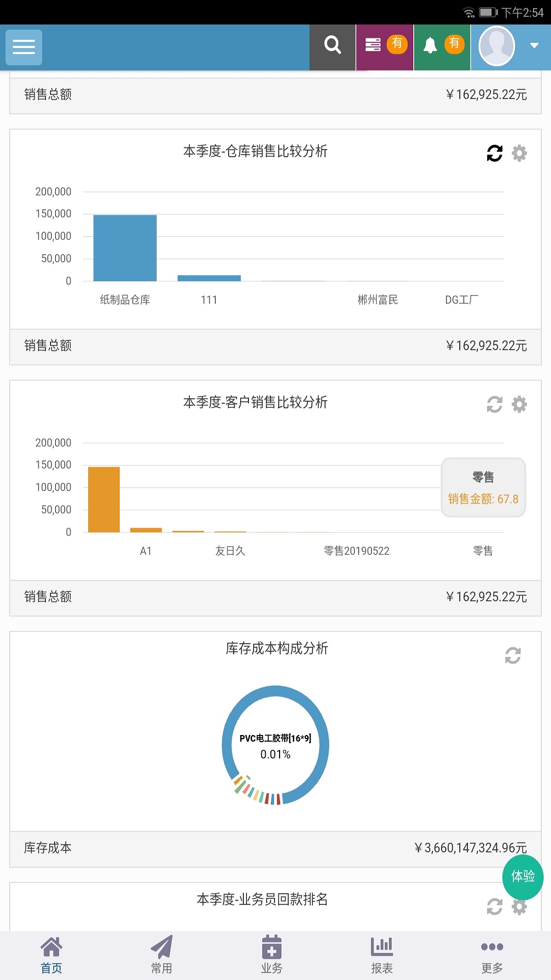Open the pending tasks list icon
This screenshot has width=551, height=980.
pos(373,45)
